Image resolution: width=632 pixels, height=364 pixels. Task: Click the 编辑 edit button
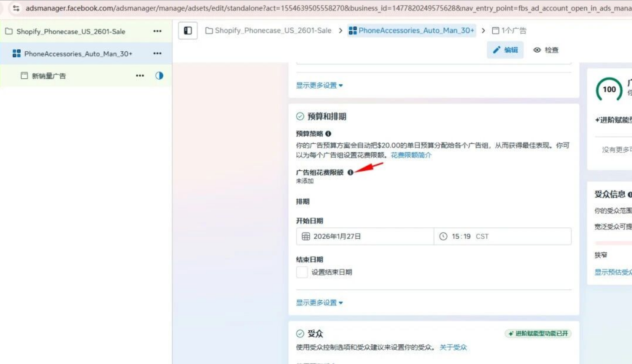coord(505,50)
